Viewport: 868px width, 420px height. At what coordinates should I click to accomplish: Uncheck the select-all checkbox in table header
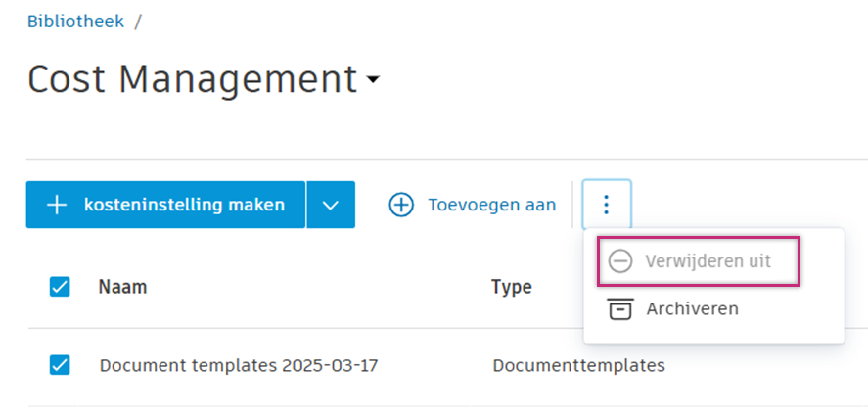(60, 287)
